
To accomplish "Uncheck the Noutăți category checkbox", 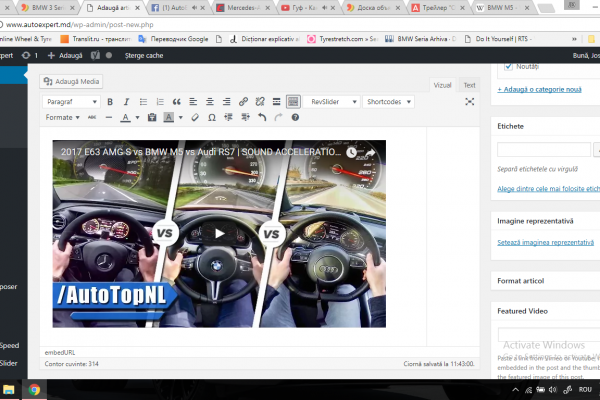I will pos(508,67).
